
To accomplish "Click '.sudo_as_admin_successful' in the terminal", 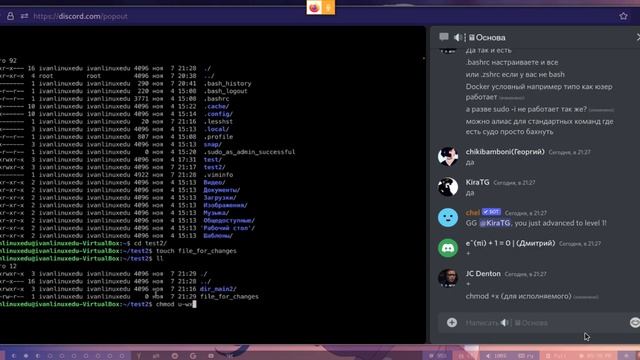I will point(249,152).
